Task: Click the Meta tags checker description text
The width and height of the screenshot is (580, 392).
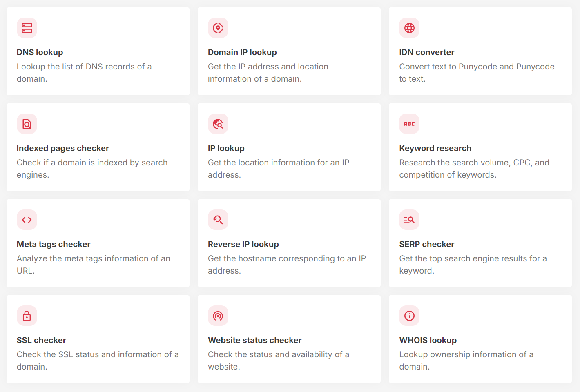Action: pos(94,265)
